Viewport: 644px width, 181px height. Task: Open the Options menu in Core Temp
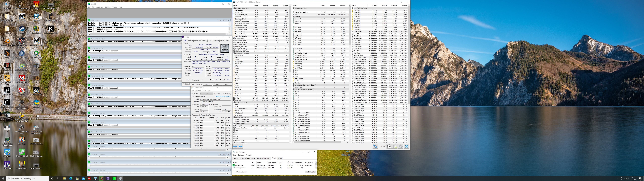[198, 90]
